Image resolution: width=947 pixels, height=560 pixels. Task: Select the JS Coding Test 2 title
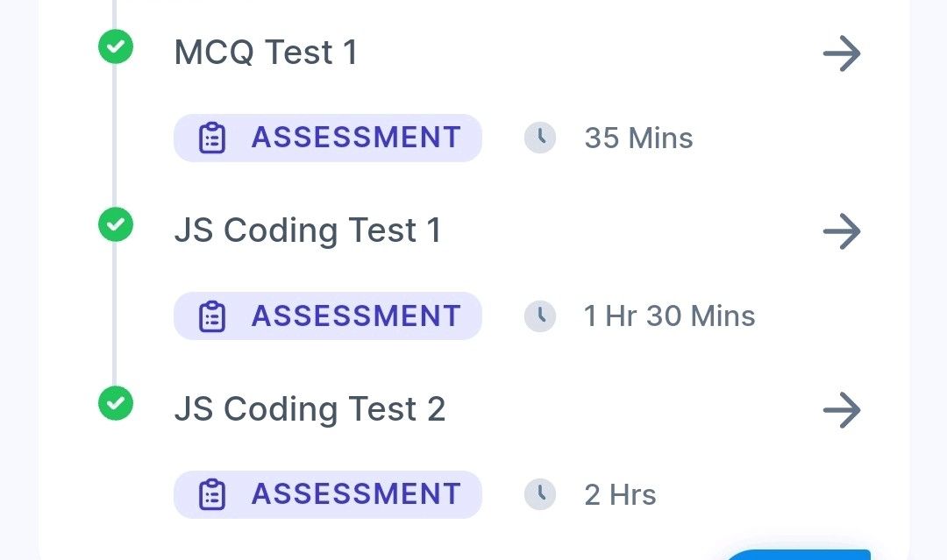click(310, 409)
